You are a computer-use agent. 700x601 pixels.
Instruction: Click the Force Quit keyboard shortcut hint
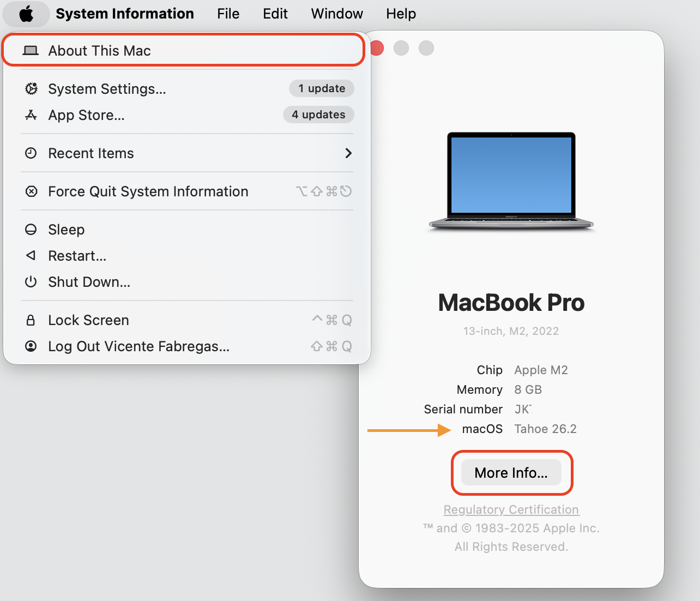click(x=324, y=191)
